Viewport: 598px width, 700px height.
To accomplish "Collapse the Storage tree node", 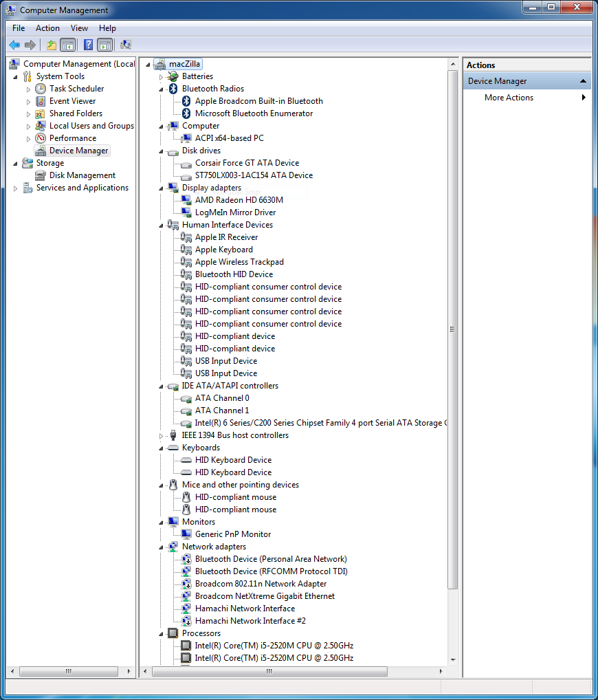I will (x=16, y=164).
